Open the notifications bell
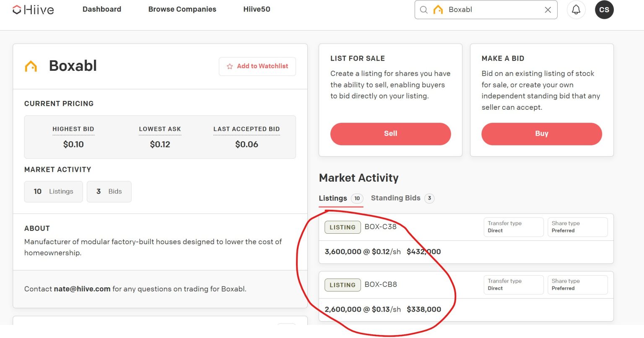 (576, 10)
